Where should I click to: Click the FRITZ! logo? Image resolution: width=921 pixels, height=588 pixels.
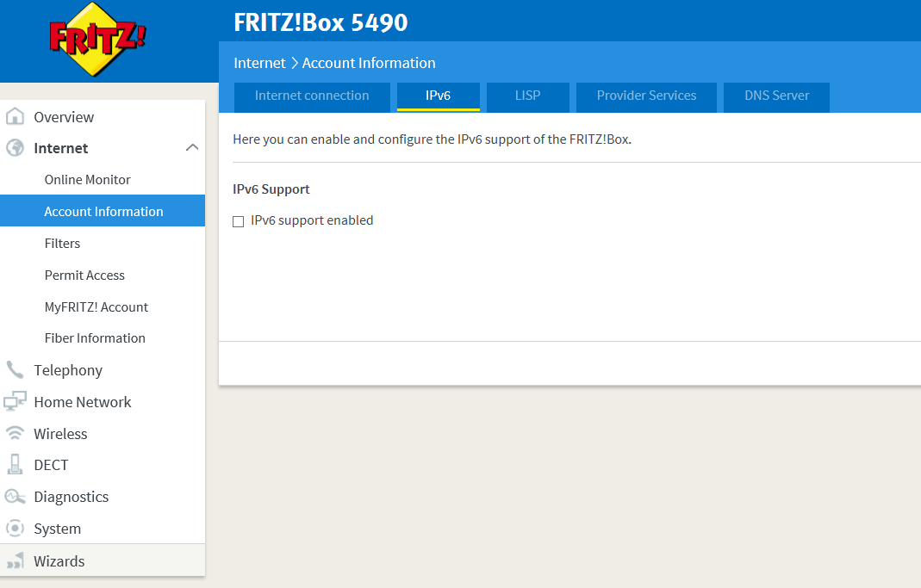[97, 40]
